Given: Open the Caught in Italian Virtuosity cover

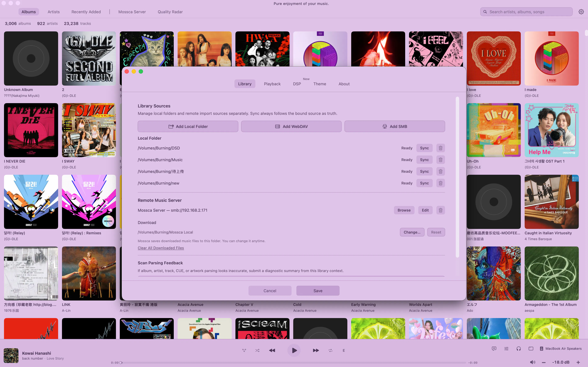Looking at the screenshot, I should (x=552, y=202).
